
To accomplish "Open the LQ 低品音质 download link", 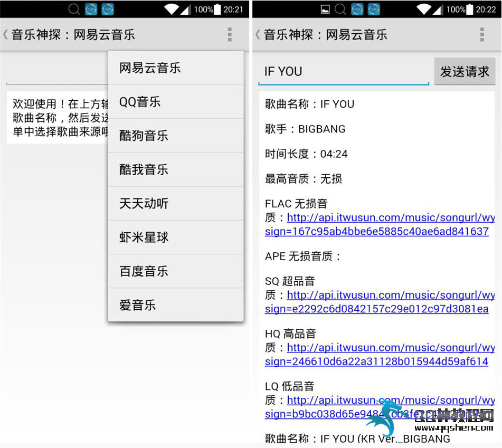I will click(380, 407).
